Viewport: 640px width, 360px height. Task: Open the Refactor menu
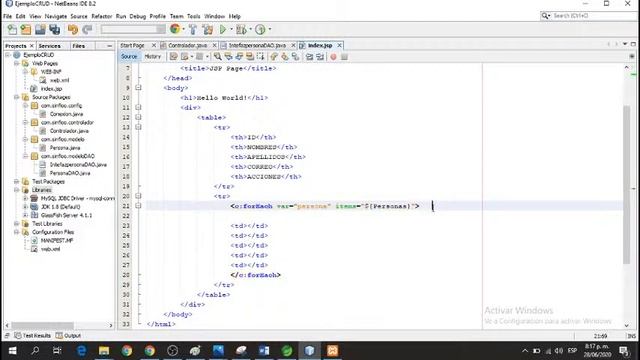tap(102, 16)
